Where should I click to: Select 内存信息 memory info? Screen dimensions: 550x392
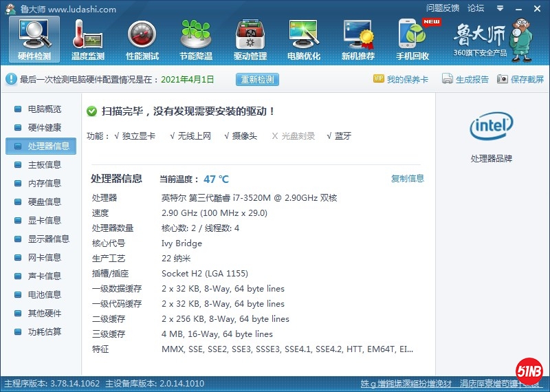tap(44, 184)
